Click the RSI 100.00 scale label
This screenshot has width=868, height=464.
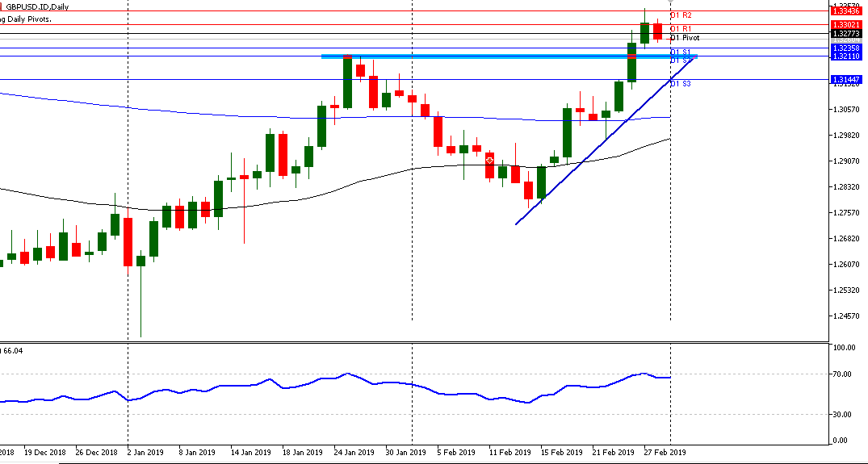[x=845, y=348]
